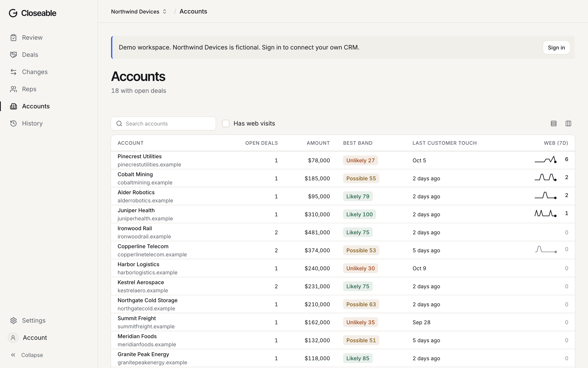
Task: Open the Review page
Action: pyautogui.click(x=32, y=38)
